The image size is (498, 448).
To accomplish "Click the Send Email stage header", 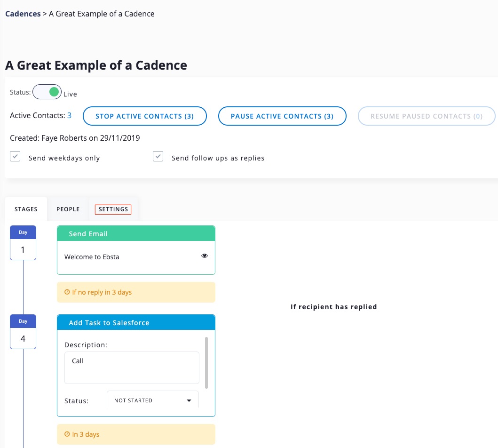I will pyautogui.click(x=136, y=233).
